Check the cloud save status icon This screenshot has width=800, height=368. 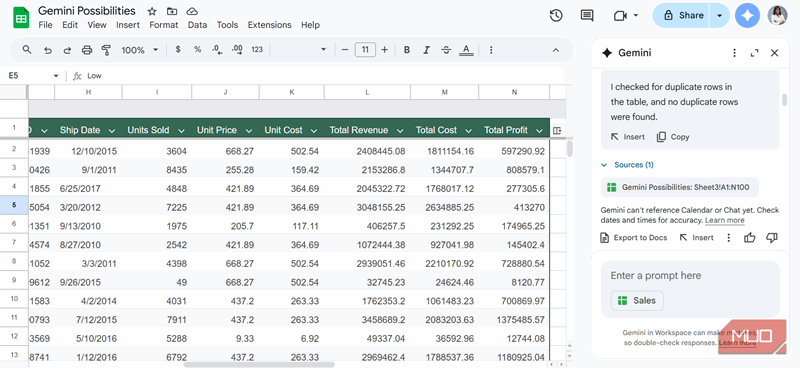[x=192, y=11]
